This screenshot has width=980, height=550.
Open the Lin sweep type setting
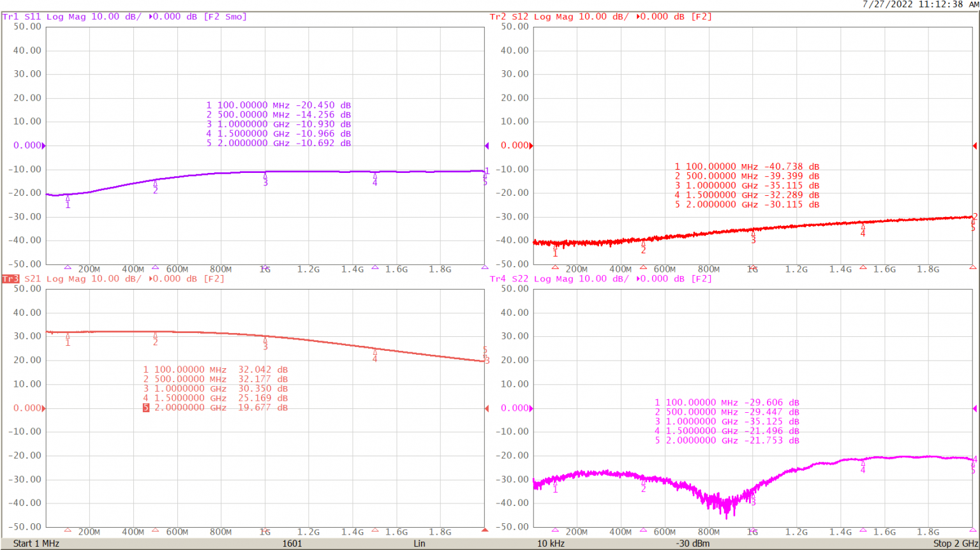tap(419, 544)
